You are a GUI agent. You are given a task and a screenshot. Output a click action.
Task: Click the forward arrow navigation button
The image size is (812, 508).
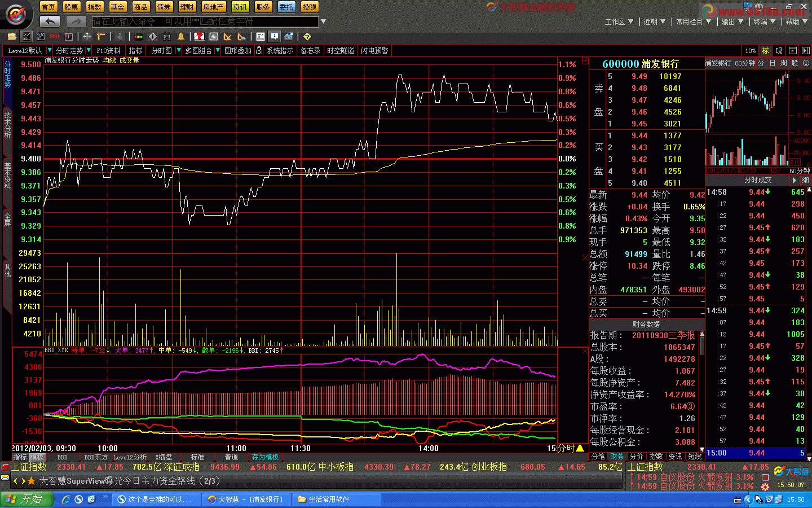click(x=76, y=21)
